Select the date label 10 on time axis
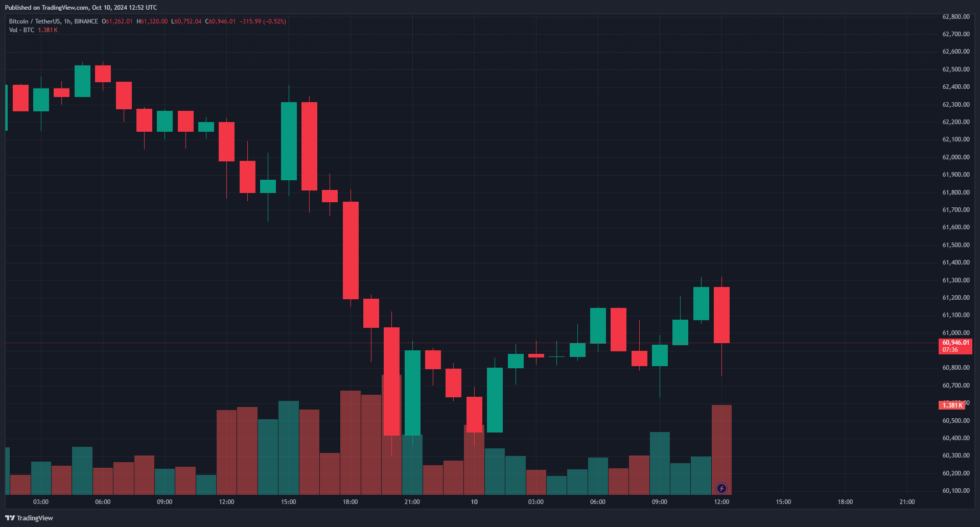980x527 pixels. point(474,502)
